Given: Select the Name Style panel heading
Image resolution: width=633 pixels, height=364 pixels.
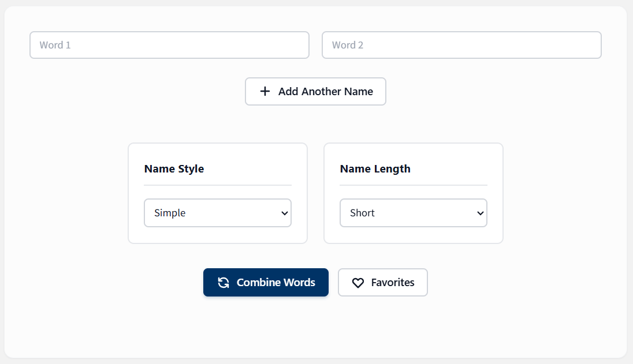Looking at the screenshot, I should (x=174, y=168).
